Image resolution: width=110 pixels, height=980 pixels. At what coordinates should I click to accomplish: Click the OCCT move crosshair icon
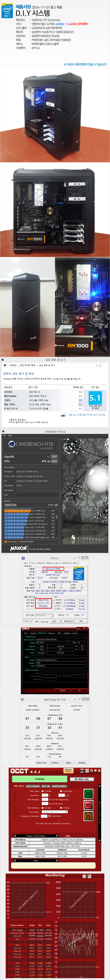point(87,770)
